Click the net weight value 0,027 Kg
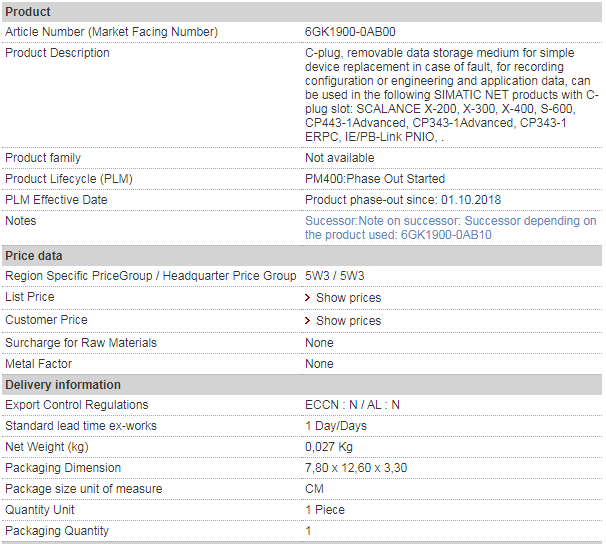Screen dimensions: 606x544 coord(329,447)
